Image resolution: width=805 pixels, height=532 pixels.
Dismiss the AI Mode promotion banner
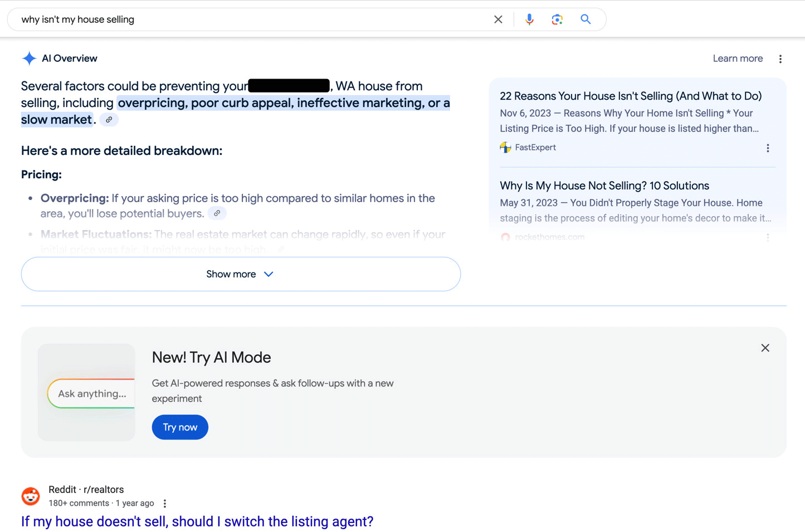(765, 347)
